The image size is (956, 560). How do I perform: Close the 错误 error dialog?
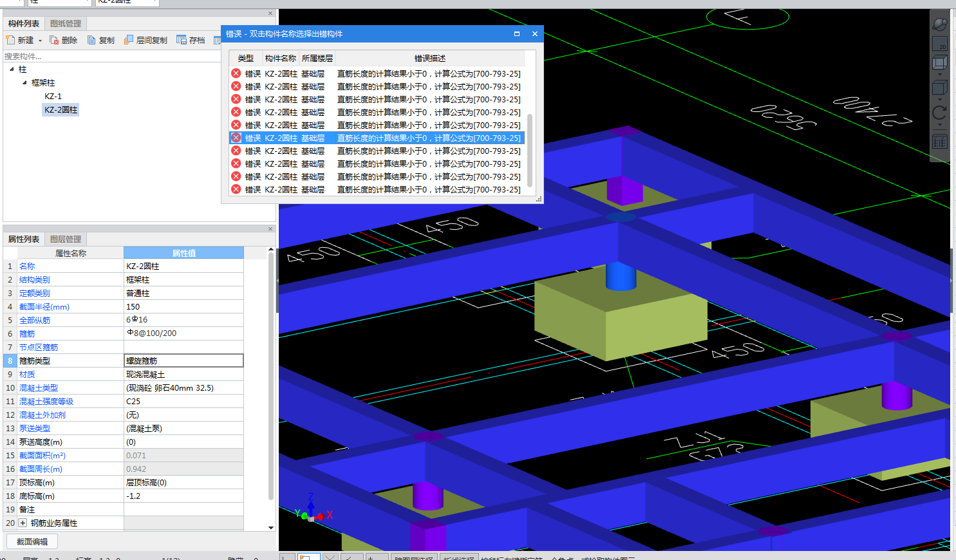tap(535, 33)
